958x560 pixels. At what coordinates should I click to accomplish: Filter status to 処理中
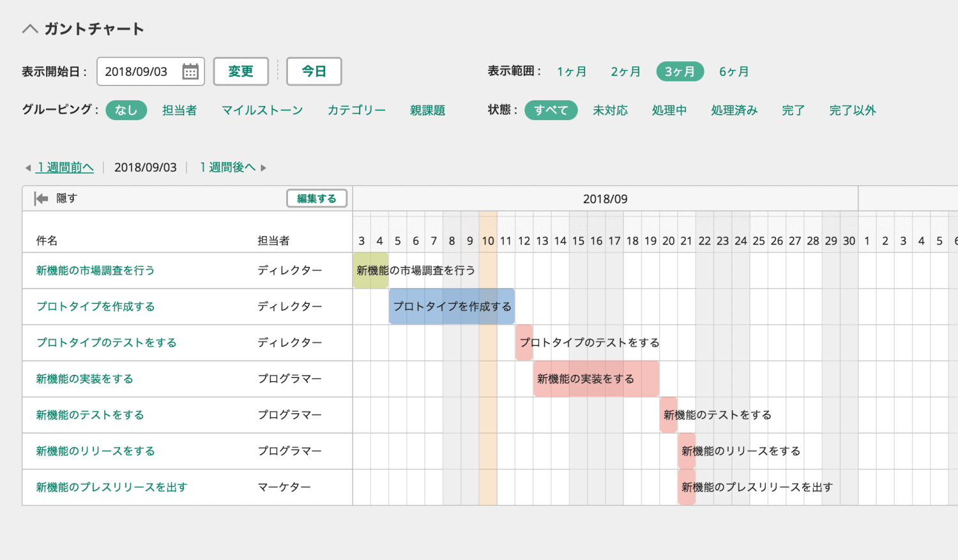click(x=669, y=110)
